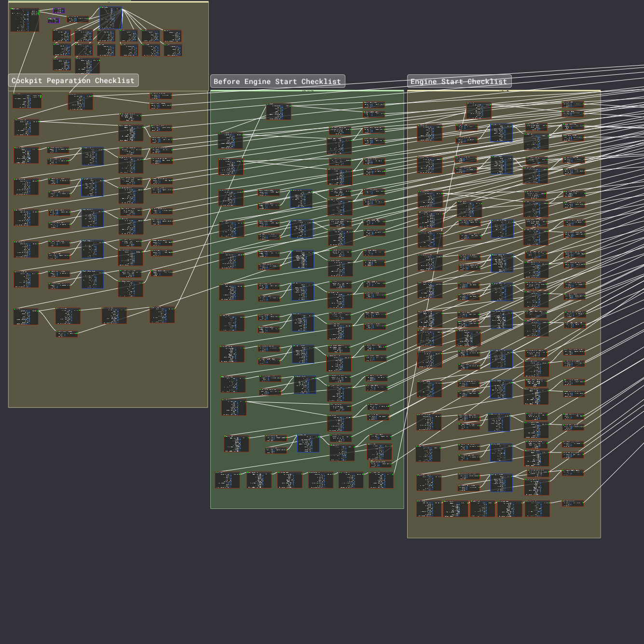
Task: Select the Before Engine Start Checklist label
Action: tap(277, 82)
